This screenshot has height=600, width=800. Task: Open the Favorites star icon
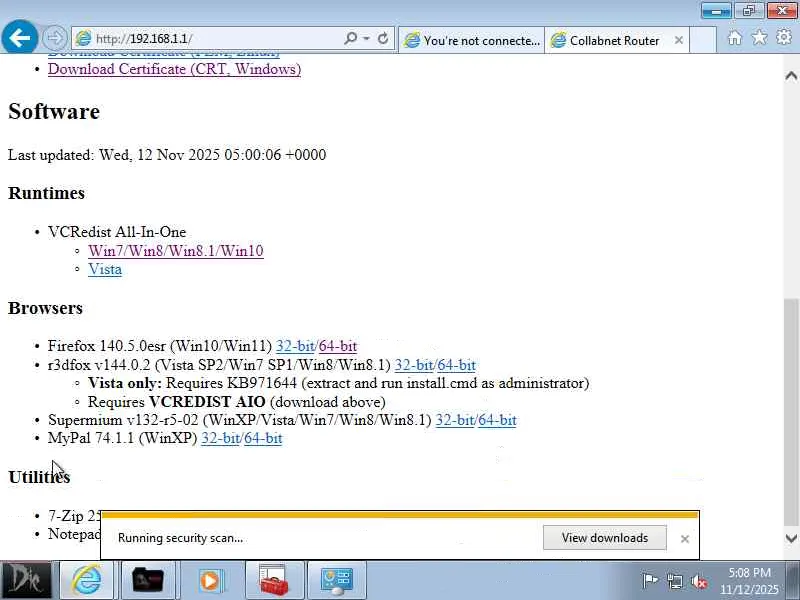pos(759,37)
